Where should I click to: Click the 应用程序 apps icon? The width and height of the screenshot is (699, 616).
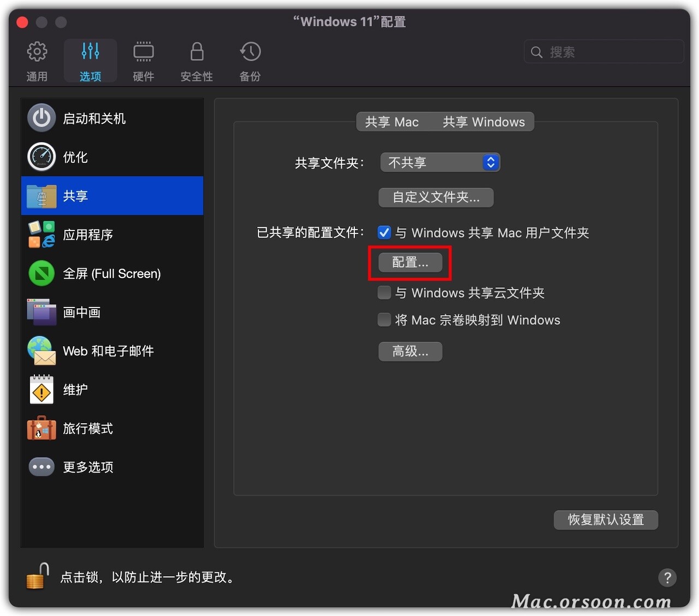42,234
